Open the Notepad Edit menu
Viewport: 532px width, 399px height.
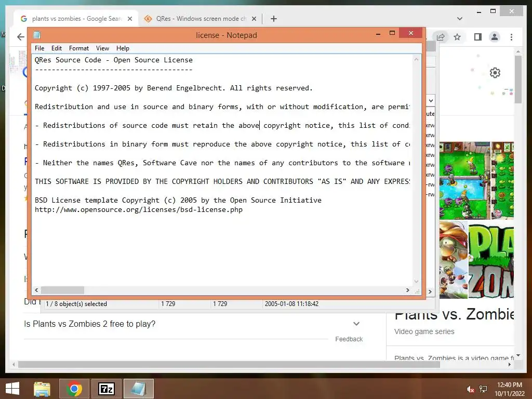pyautogui.click(x=56, y=48)
